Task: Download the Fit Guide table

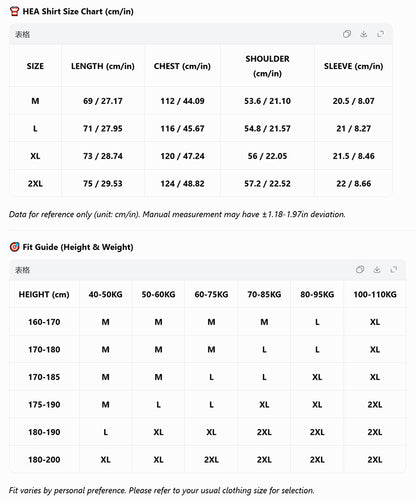Action: pyautogui.click(x=377, y=270)
